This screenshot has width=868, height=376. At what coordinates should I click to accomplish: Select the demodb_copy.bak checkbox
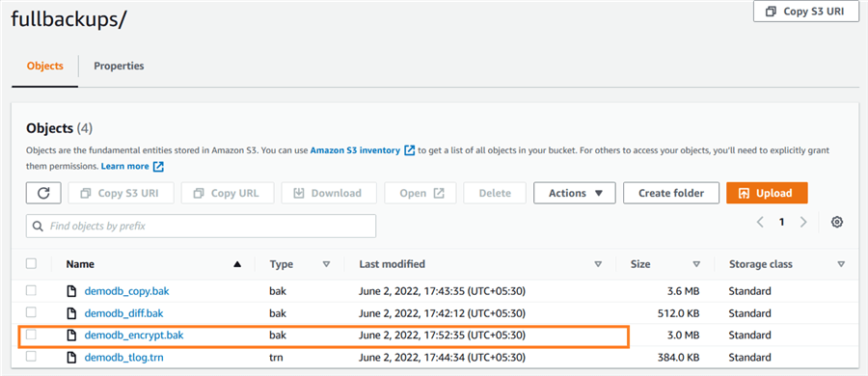point(32,291)
